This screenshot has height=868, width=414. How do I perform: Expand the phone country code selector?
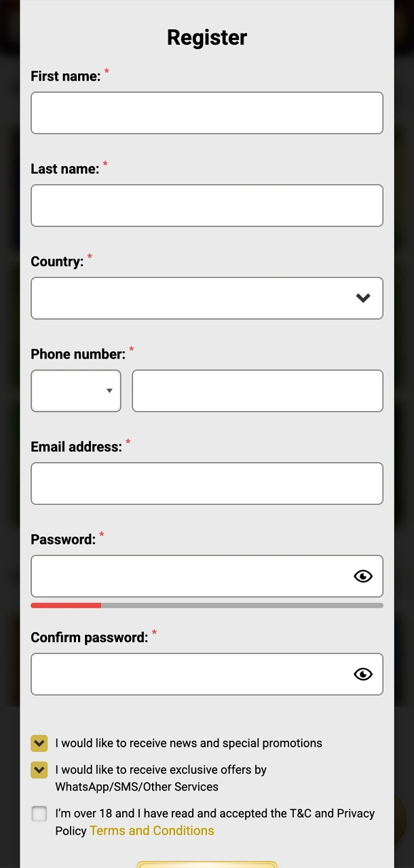(75, 391)
